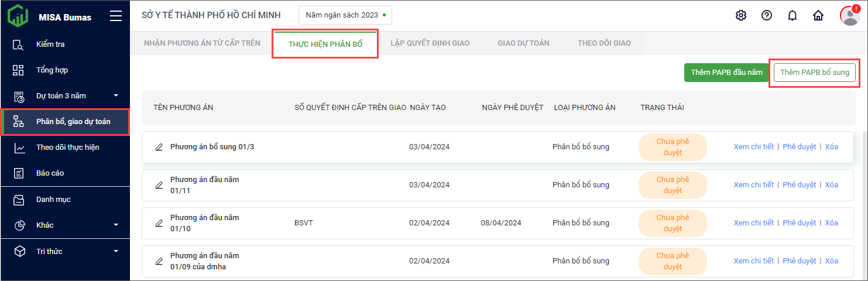Click Xem chi tiết for Phương án bổ sung 01/3
Image resolution: width=868 pixels, height=281 pixels.
[753, 147]
